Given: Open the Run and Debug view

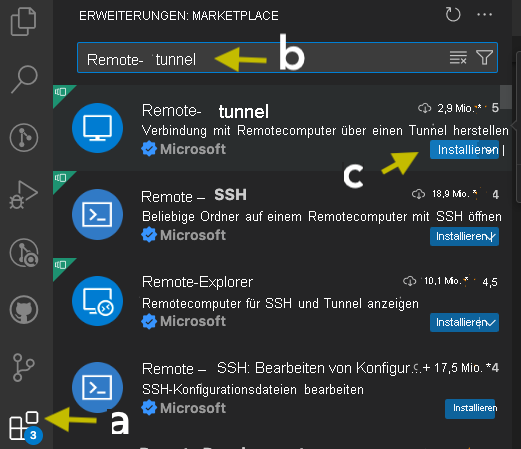Looking at the screenshot, I should click(x=23, y=195).
